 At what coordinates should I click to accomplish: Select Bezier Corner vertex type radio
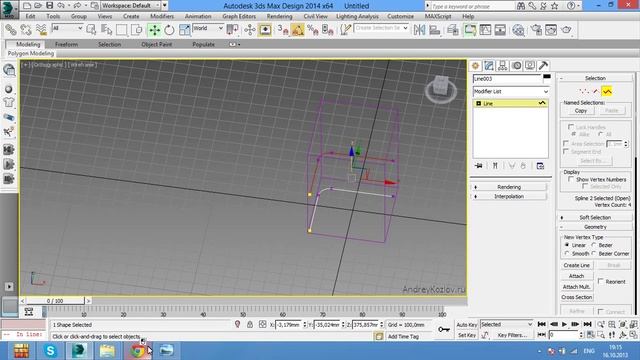[x=594, y=253]
